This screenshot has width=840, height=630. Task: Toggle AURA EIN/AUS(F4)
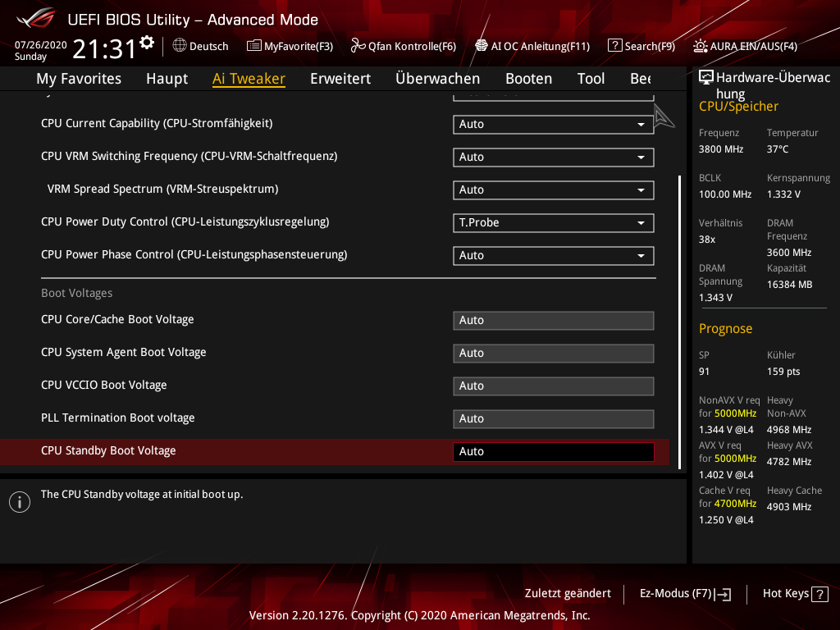click(745, 46)
